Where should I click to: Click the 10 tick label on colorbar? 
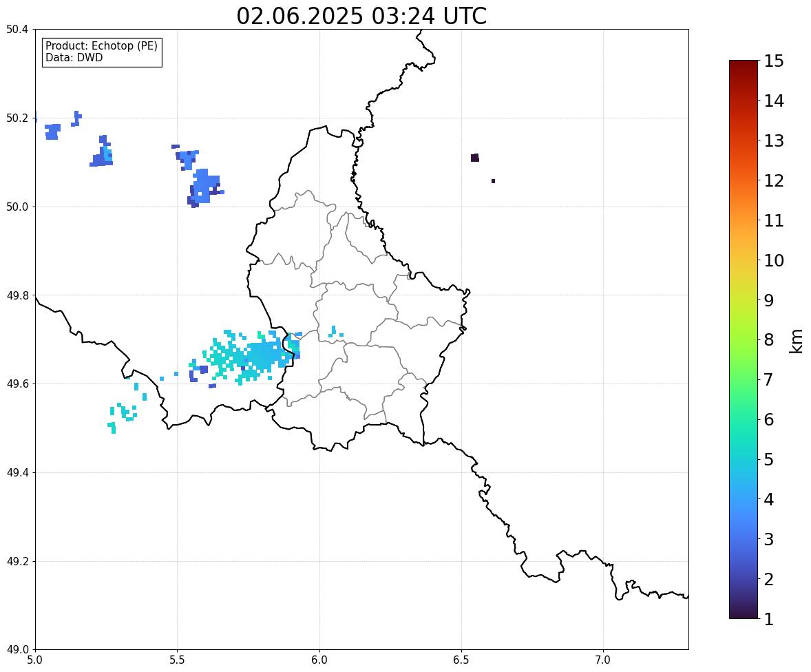pos(774,260)
